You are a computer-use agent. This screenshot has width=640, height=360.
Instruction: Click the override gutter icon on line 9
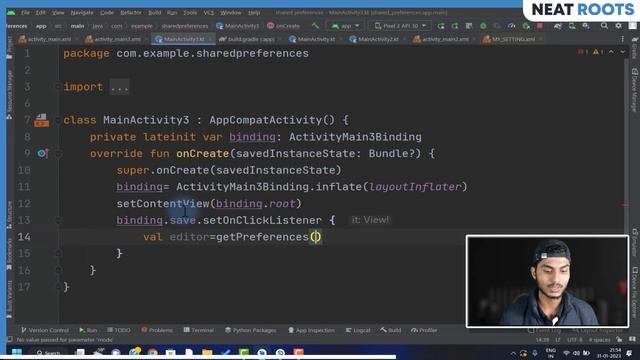pyautogui.click(x=42, y=153)
